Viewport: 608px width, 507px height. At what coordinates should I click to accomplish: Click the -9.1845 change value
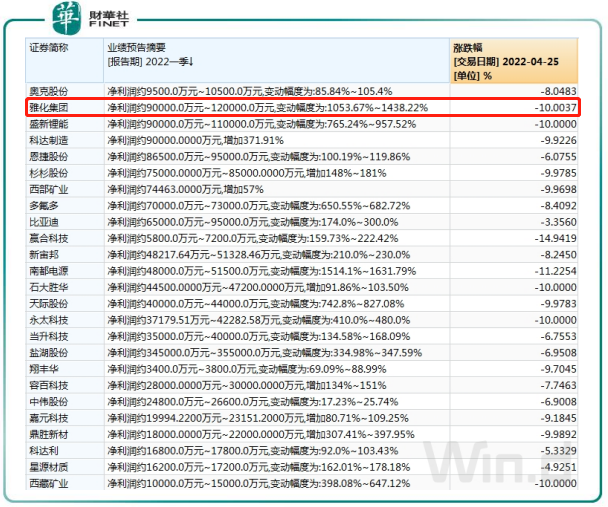pos(558,418)
